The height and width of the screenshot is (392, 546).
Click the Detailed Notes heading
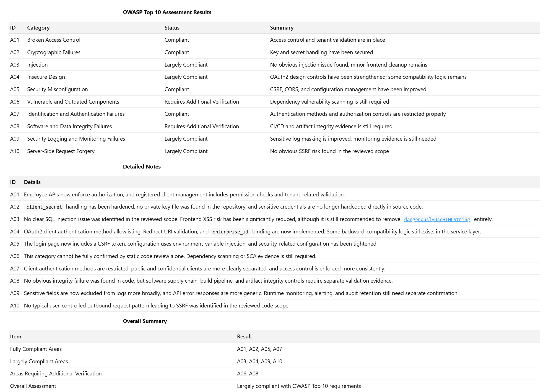pos(142,167)
